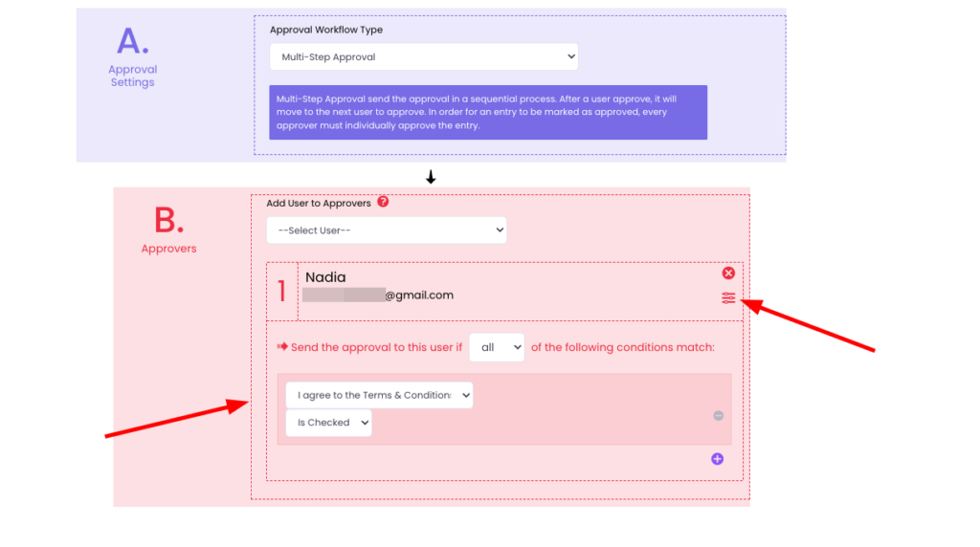980x547 pixels.
Task: Open Nadia's conditional settings sliders icon
Action: (x=728, y=298)
